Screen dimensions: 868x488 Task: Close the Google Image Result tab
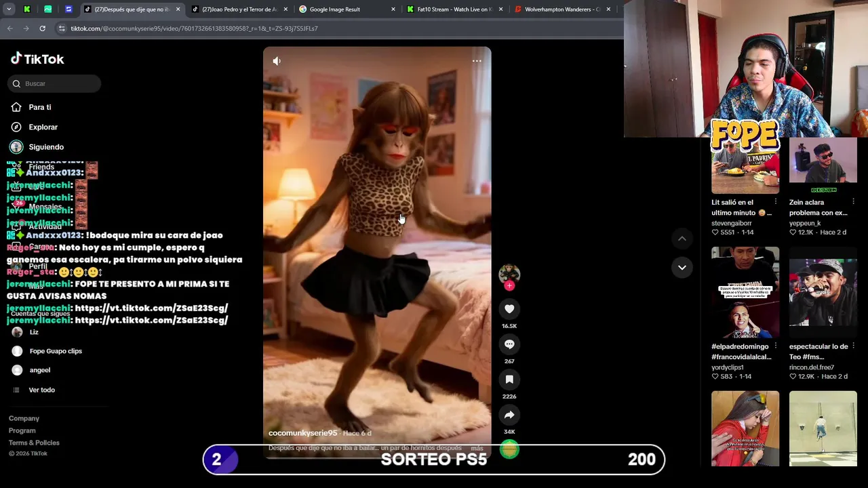click(x=393, y=9)
